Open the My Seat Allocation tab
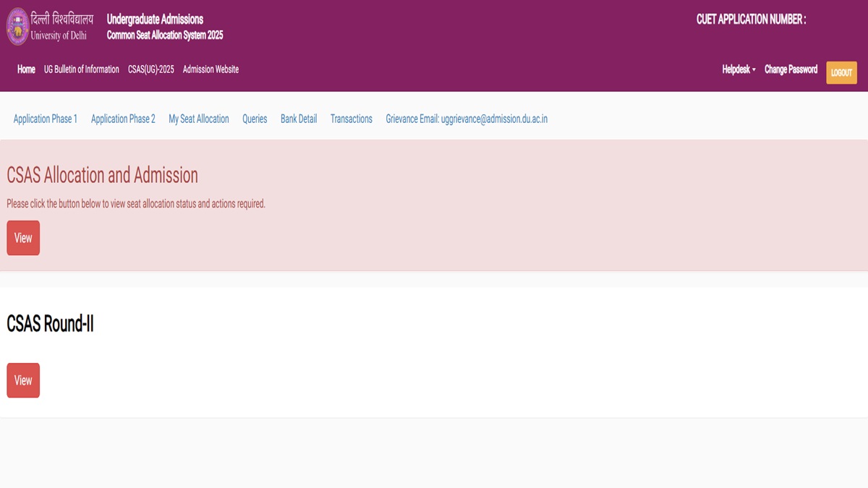Image resolution: width=868 pixels, height=488 pixels. pyautogui.click(x=199, y=119)
